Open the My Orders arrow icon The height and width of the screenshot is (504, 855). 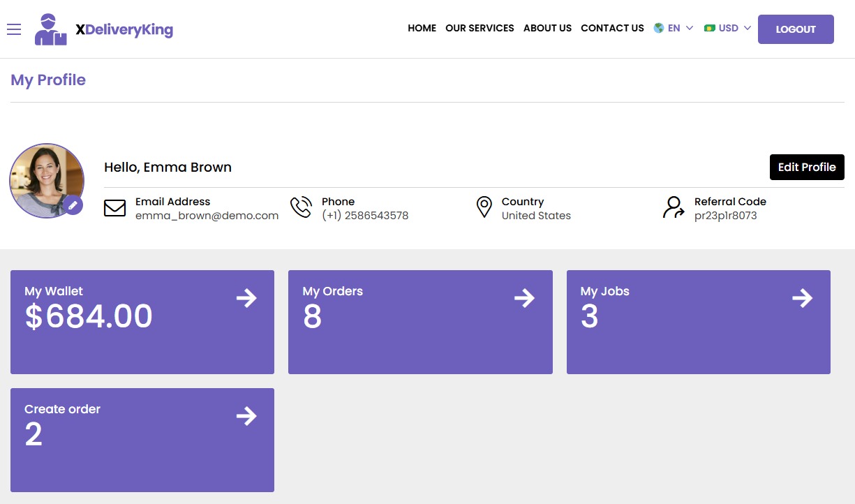tap(524, 298)
